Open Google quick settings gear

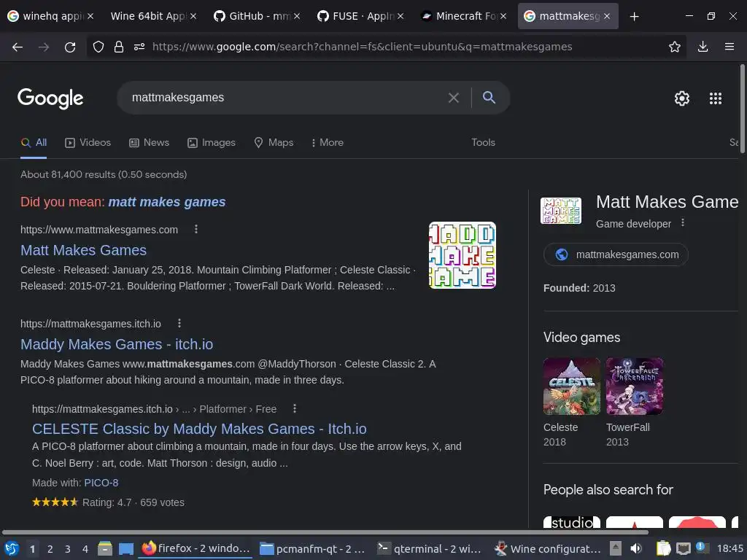682,98
